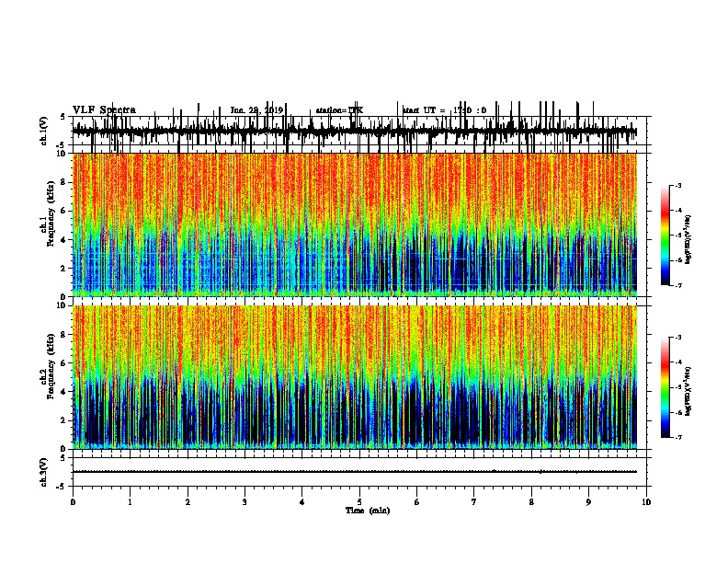Click the 8 kHz tick on ch.2 frequency axis

(x=63, y=335)
